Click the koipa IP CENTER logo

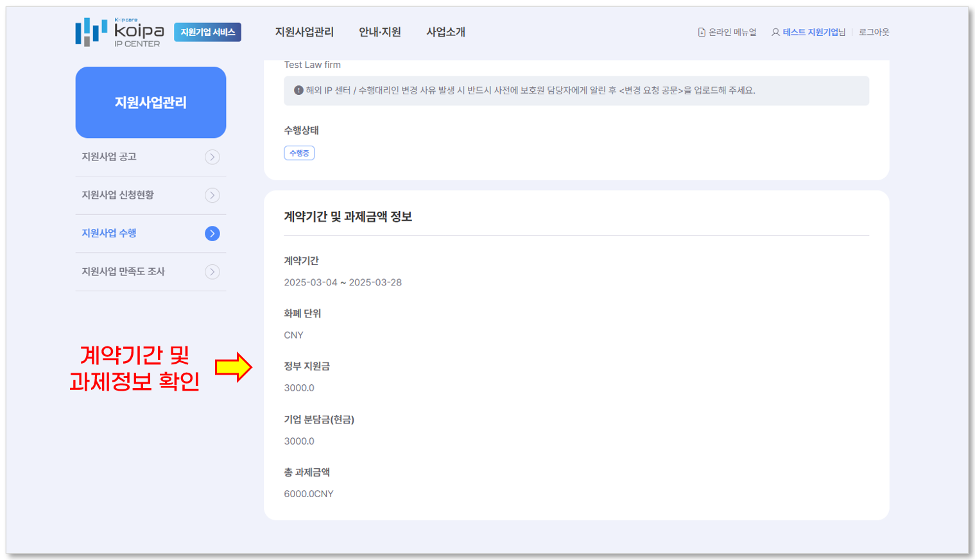coord(119,32)
